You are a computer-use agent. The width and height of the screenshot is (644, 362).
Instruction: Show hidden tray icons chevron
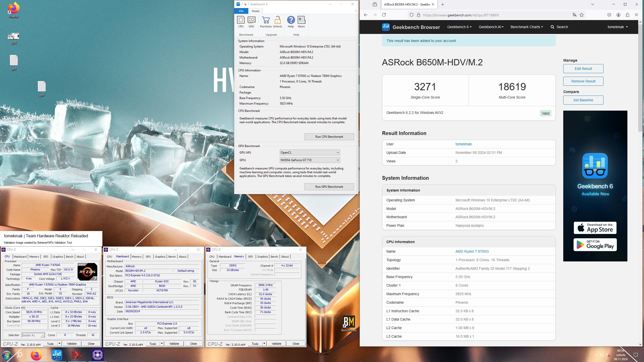596,355
